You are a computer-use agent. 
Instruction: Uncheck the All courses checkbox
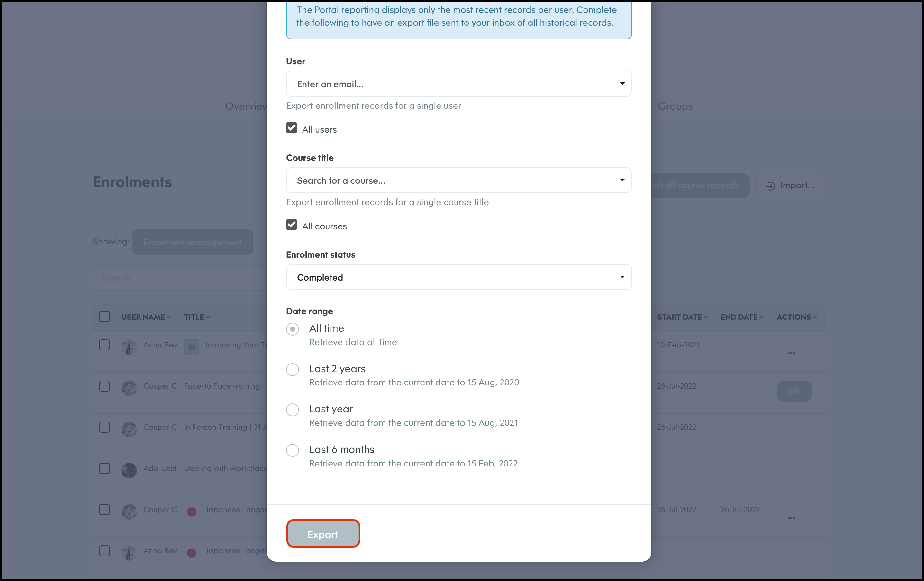tap(292, 225)
